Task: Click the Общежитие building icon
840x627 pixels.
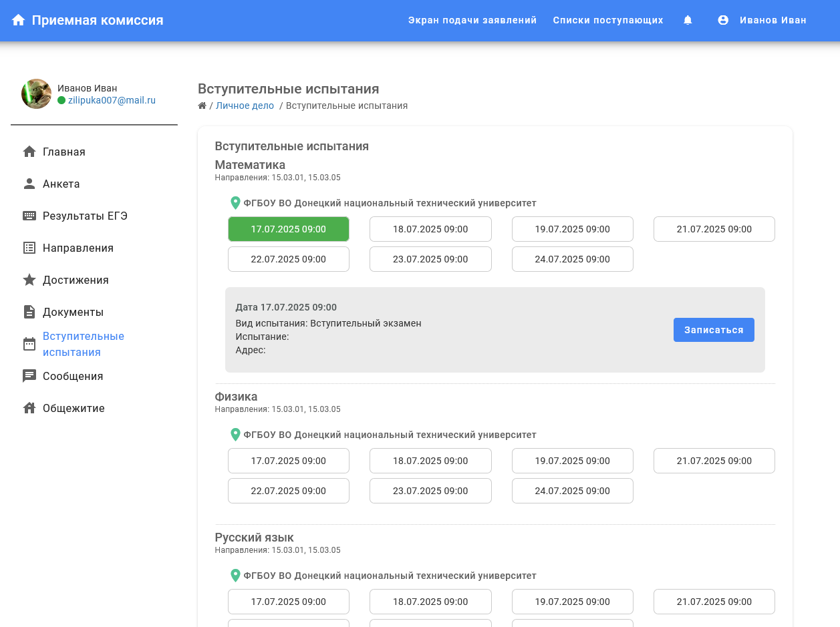Action: coord(29,408)
